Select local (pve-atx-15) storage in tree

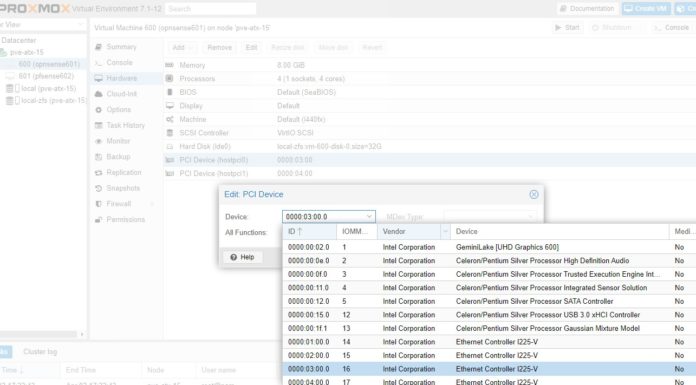point(48,88)
